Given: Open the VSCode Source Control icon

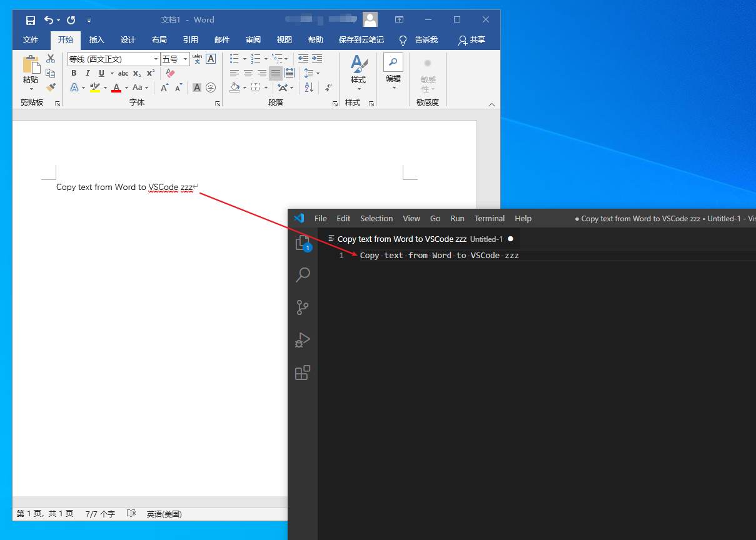Looking at the screenshot, I should [303, 307].
